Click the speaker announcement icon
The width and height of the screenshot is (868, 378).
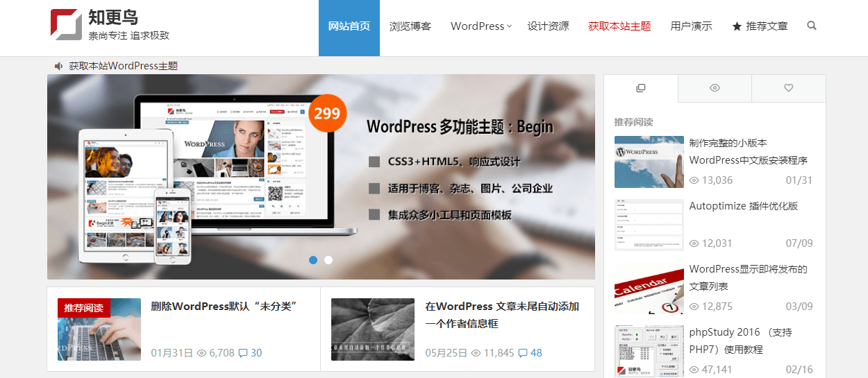point(58,66)
